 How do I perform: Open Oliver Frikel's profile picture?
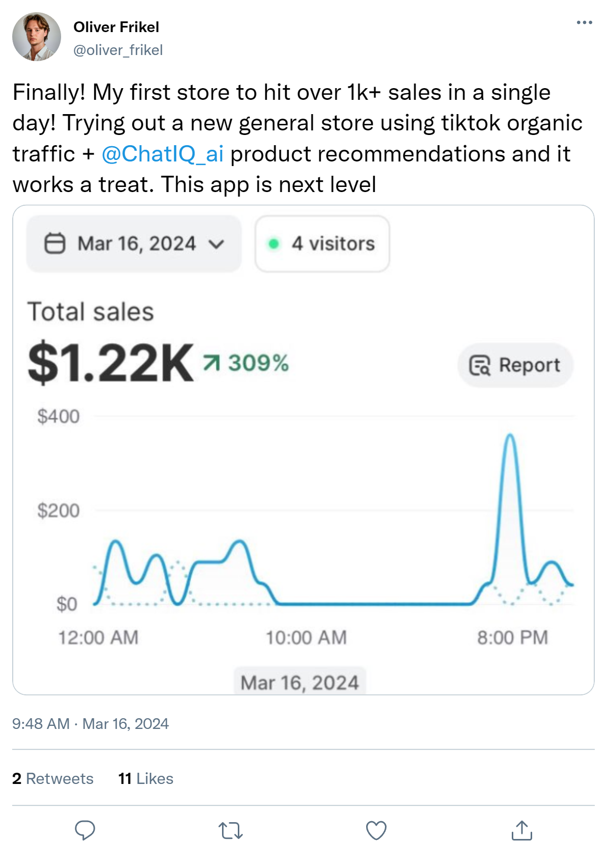tap(37, 37)
